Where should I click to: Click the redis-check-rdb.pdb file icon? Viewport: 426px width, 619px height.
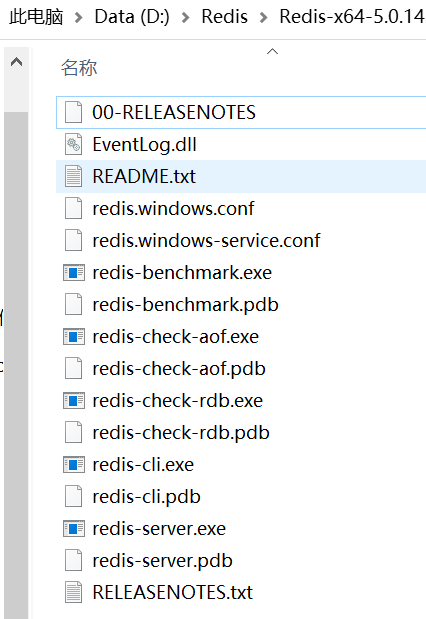click(74, 432)
